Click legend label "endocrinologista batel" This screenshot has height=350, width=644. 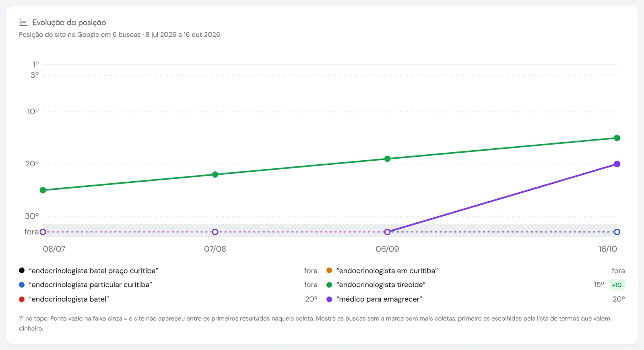point(69,299)
